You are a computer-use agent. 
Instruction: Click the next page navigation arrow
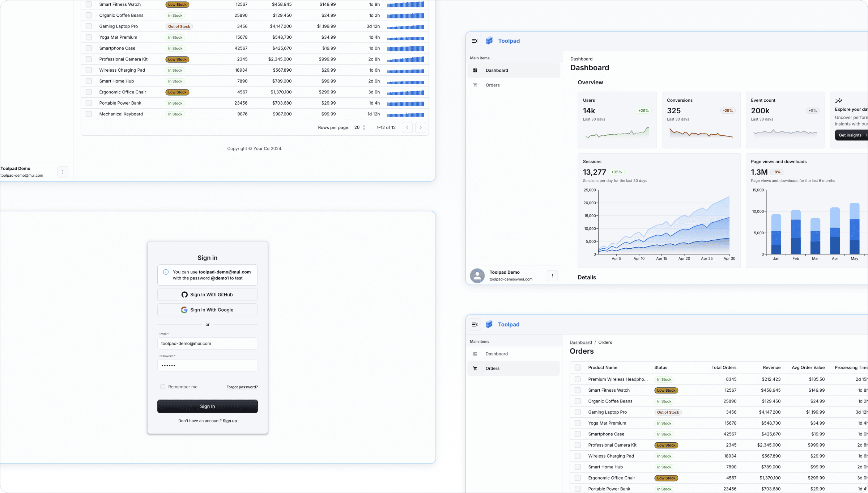[421, 127]
